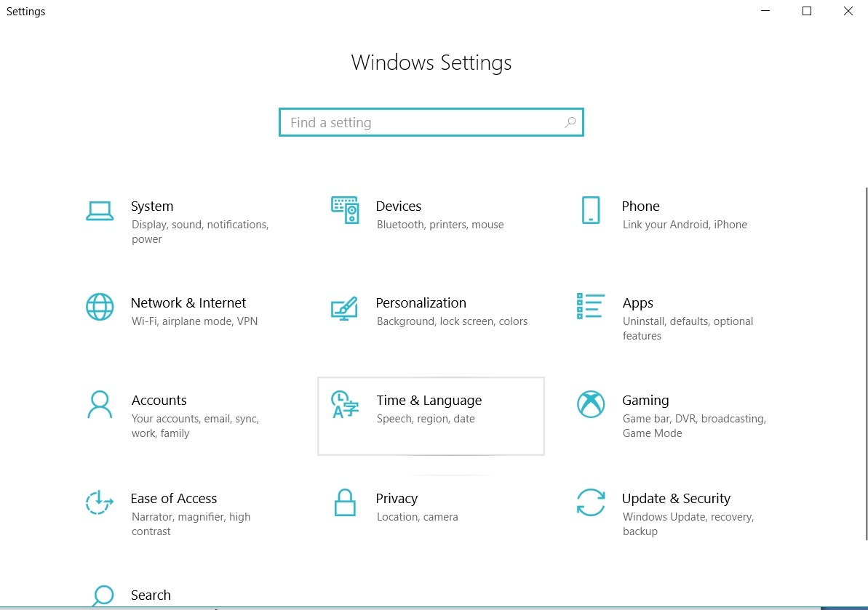Click 'Display, sound, notifications, power' text
The width and height of the screenshot is (868, 610).
pyautogui.click(x=200, y=232)
